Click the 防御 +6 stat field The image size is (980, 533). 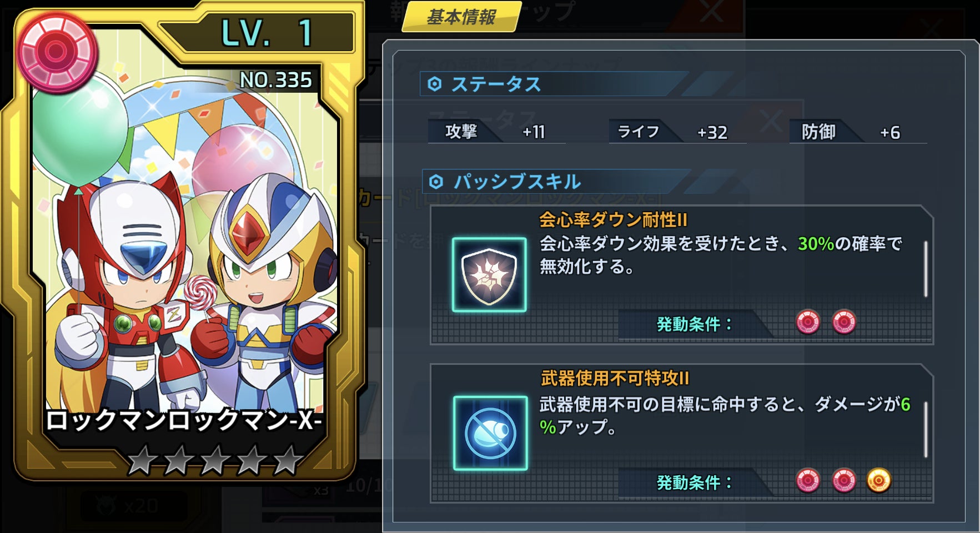(858, 132)
